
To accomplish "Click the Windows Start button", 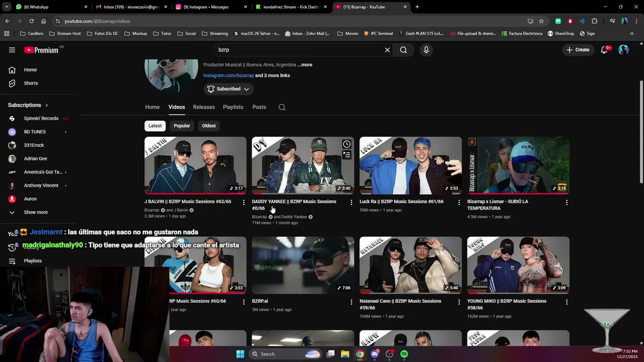I will (240, 354).
